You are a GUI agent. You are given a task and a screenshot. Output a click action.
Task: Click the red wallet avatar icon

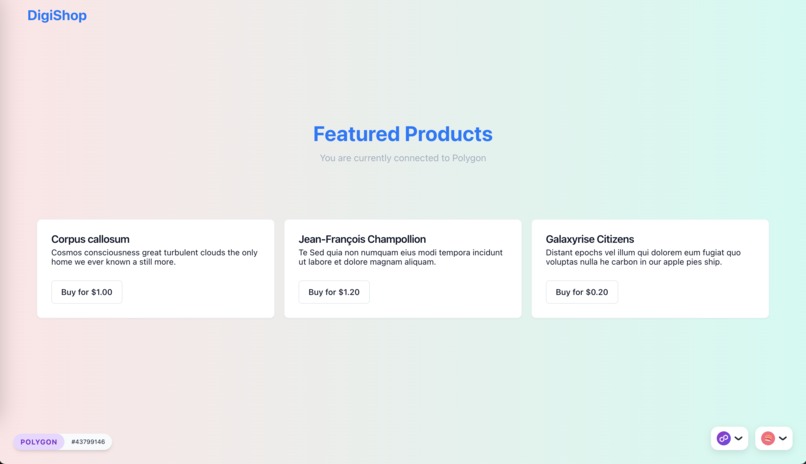click(x=767, y=438)
